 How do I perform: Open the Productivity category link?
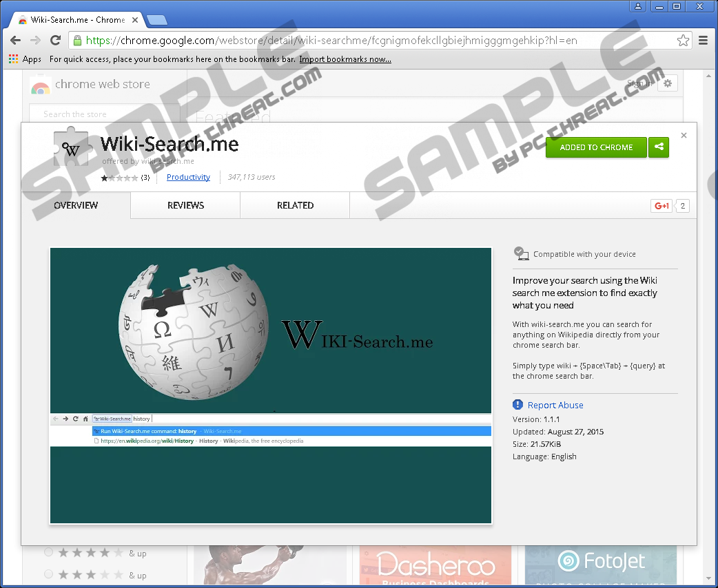click(188, 177)
